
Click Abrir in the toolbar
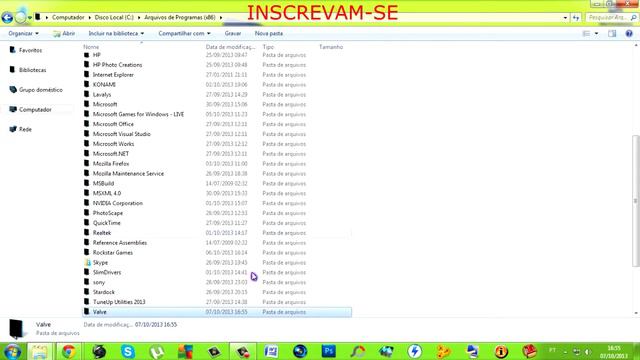tap(64, 33)
